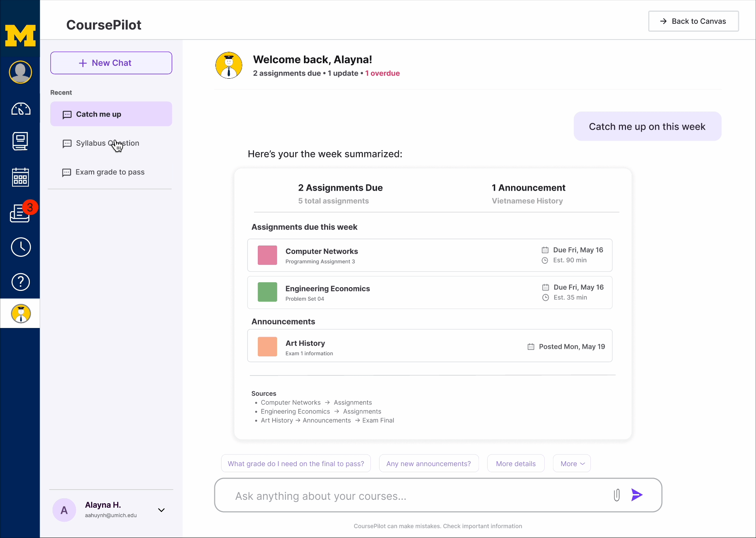
Task: Open the Courses book icon
Action: (x=20, y=141)
